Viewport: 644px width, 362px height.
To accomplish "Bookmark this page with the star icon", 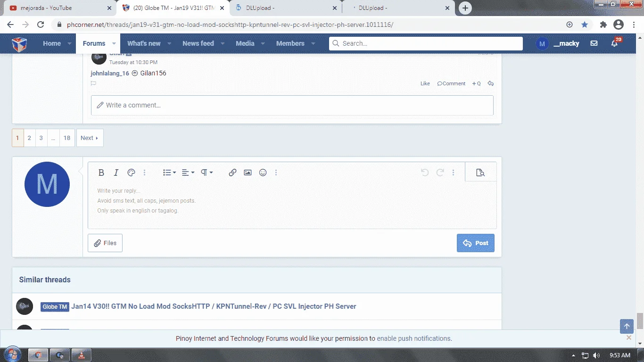I will click(585, 25).
